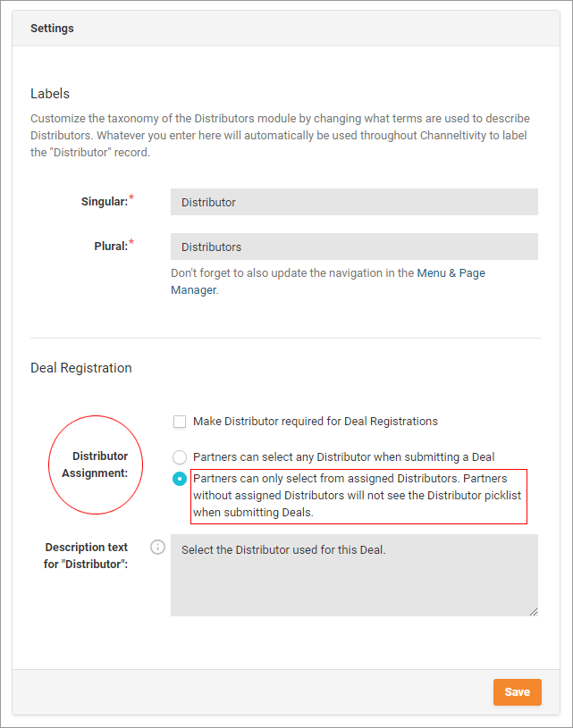The image size is (573, 728).
Task: Save the Distributor settings
Action: [x=517, y=691]
